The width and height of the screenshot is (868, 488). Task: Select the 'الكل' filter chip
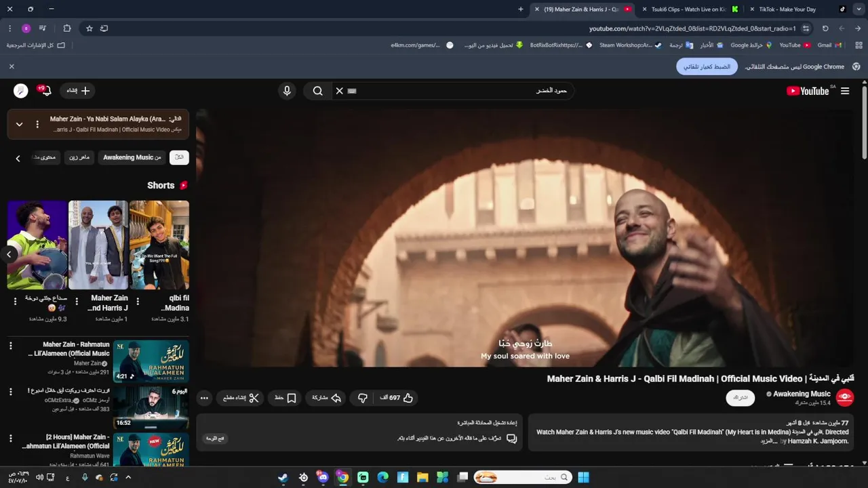pos(179,157)
